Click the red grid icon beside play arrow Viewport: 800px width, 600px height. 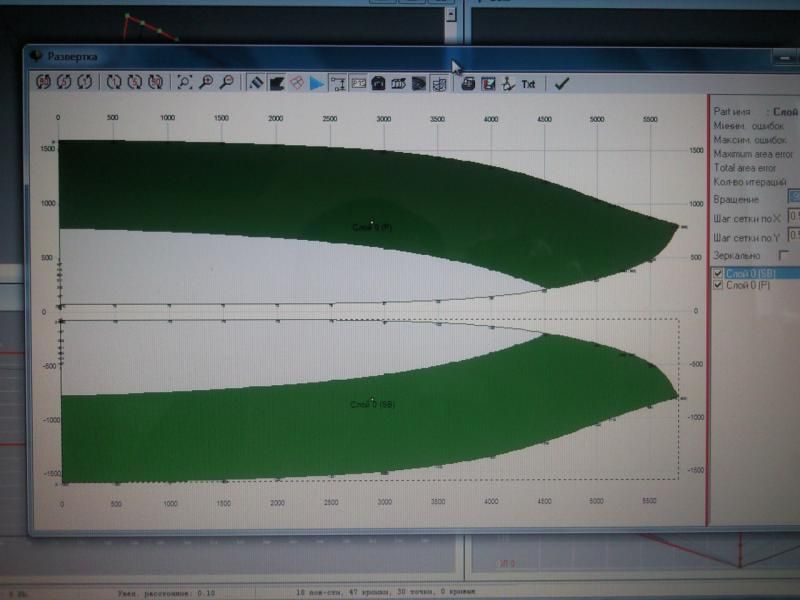point(297,83)
